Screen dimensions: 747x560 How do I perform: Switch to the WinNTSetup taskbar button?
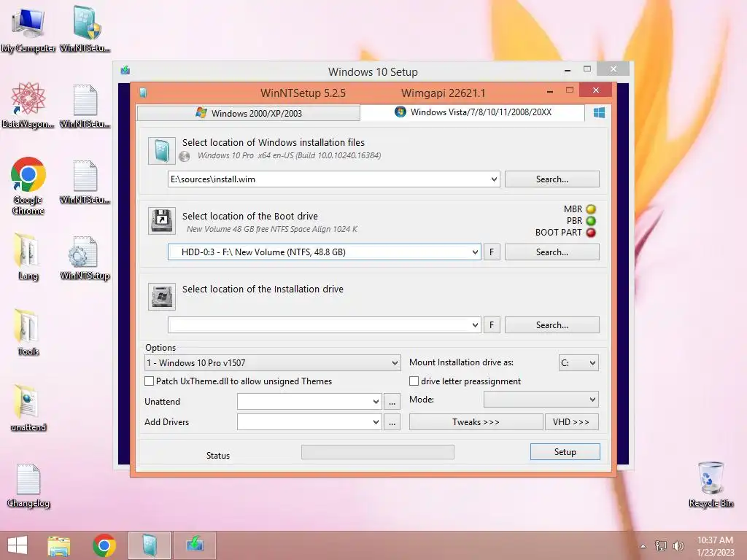[x=149, y=545]
